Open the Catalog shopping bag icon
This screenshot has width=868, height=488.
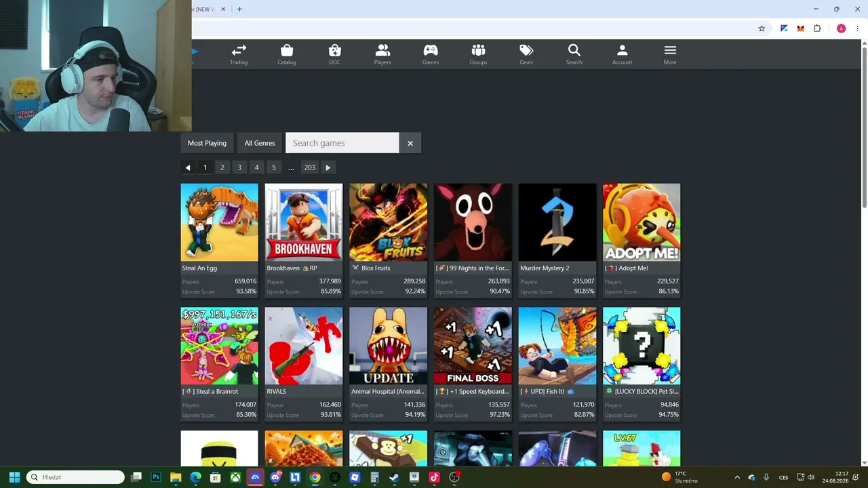coord(287,54)
